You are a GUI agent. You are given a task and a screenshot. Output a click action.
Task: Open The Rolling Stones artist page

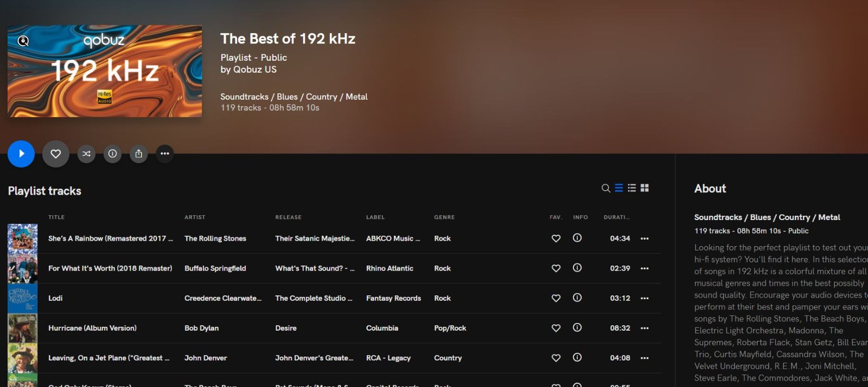215,238
